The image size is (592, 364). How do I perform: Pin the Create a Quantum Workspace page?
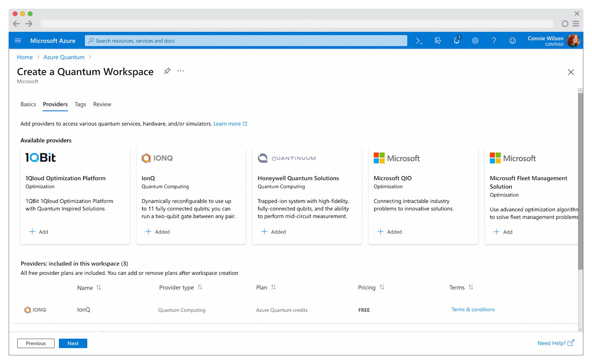click(x=167, y=71)
